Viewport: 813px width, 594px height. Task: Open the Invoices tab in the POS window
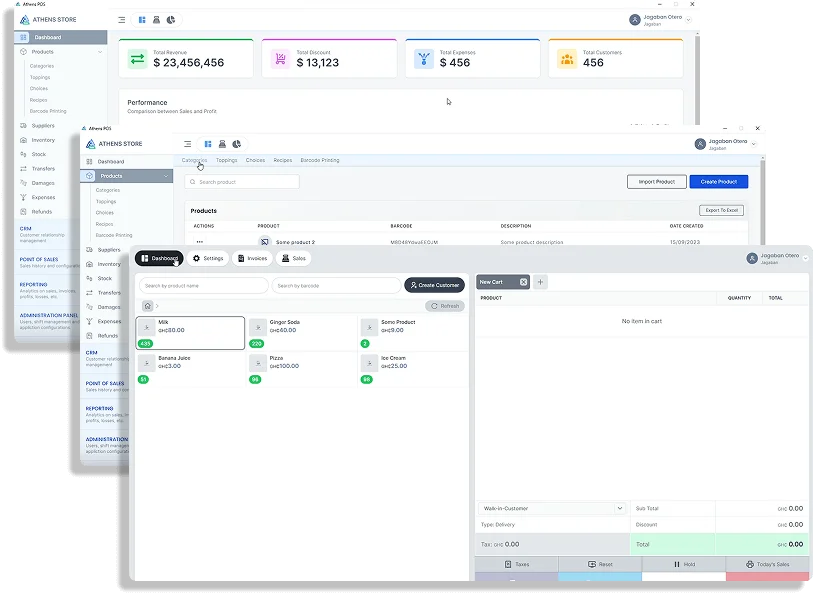(252, 258)
